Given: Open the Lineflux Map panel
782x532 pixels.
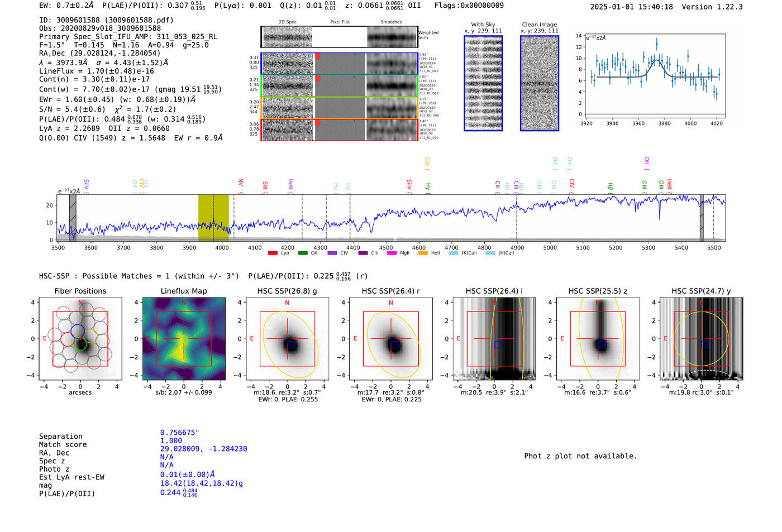Looking at the screenshot, I should click(x=184, y=339).
